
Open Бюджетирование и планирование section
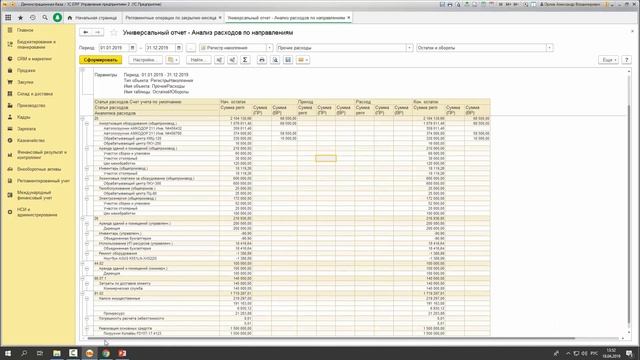[37, 44]
